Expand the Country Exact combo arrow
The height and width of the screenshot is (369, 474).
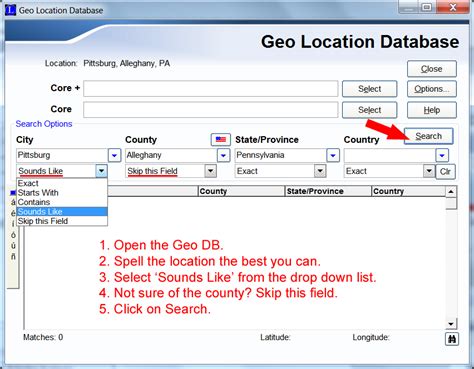tap(429, 171)
